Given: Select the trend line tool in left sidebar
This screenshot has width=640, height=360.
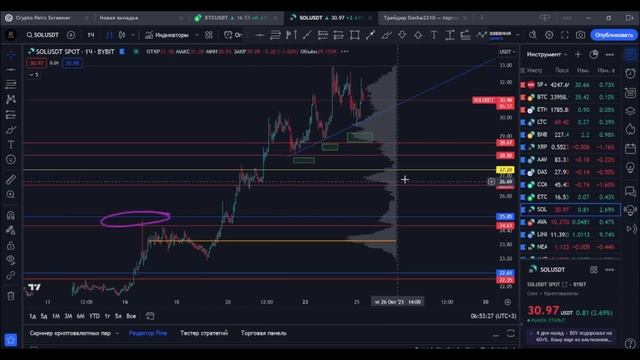Looking at the screenshot, I should 11,70.
